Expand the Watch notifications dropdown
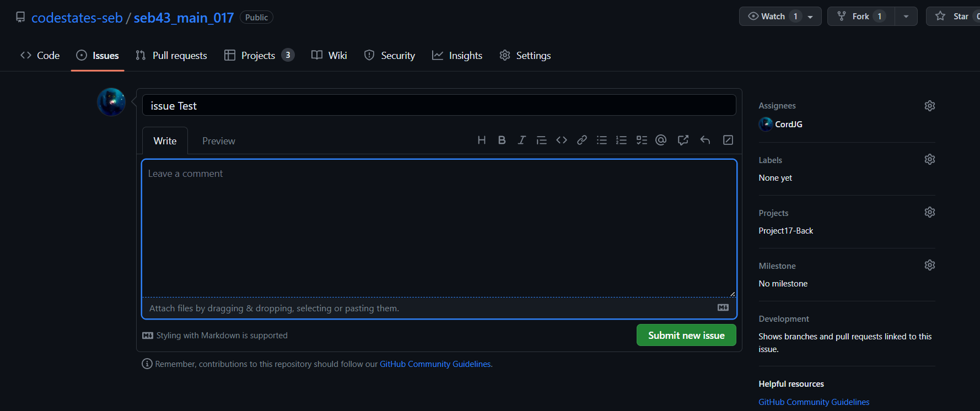The image size is (980, 411). point(780,17)
